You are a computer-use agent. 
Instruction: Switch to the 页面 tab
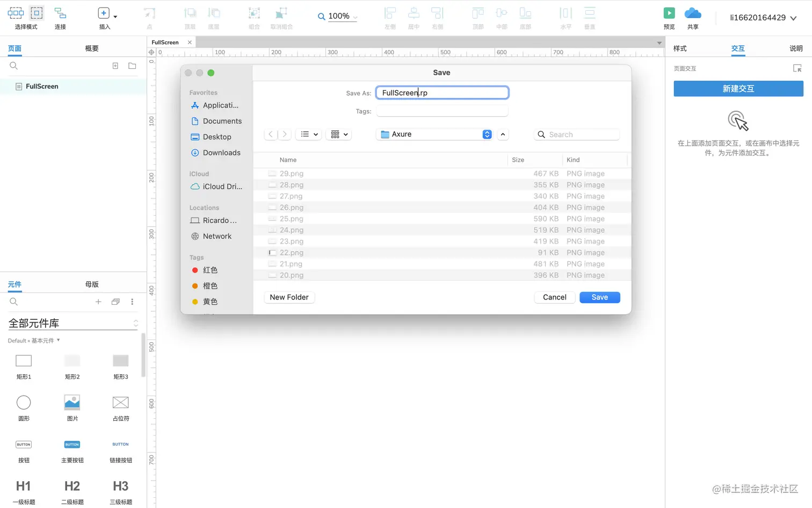(x=15, y=48)
